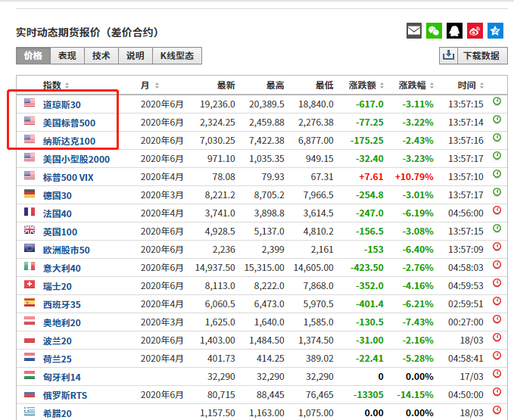The height and width of the screenshot is (420, 514).
Task: Select the 价格 tab
Action: (x=33, y=56)
